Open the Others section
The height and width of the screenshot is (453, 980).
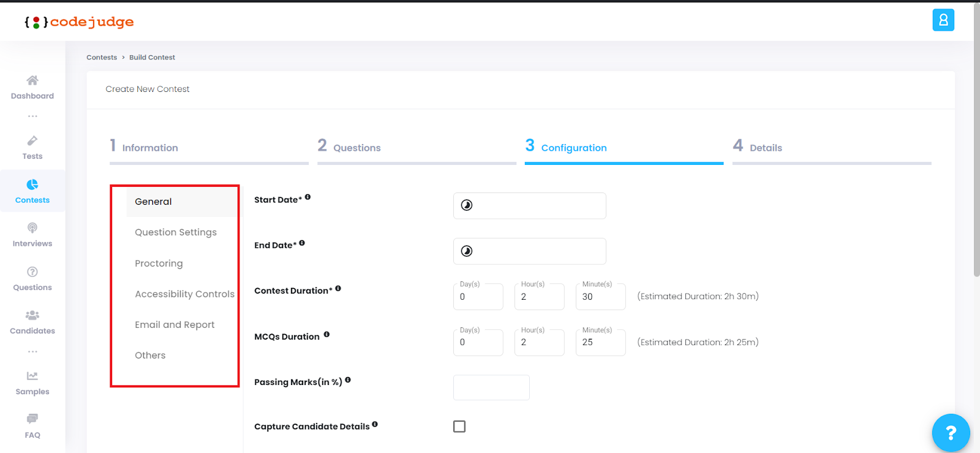point(150,356)
